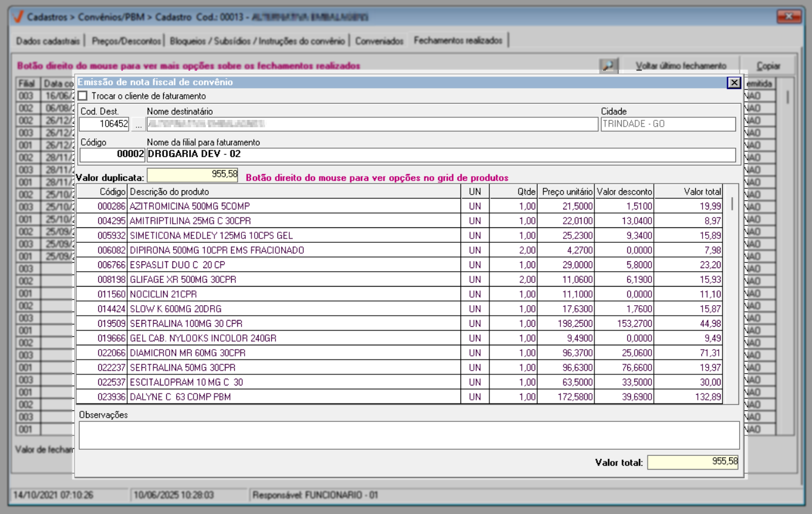Click the Cod. Dest. field with 106452

point(104,124)
